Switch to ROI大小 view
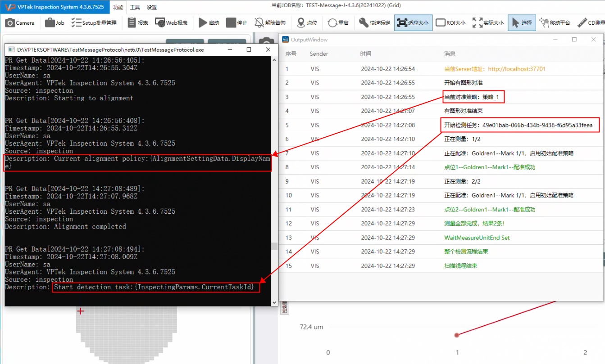 (450, 23)
